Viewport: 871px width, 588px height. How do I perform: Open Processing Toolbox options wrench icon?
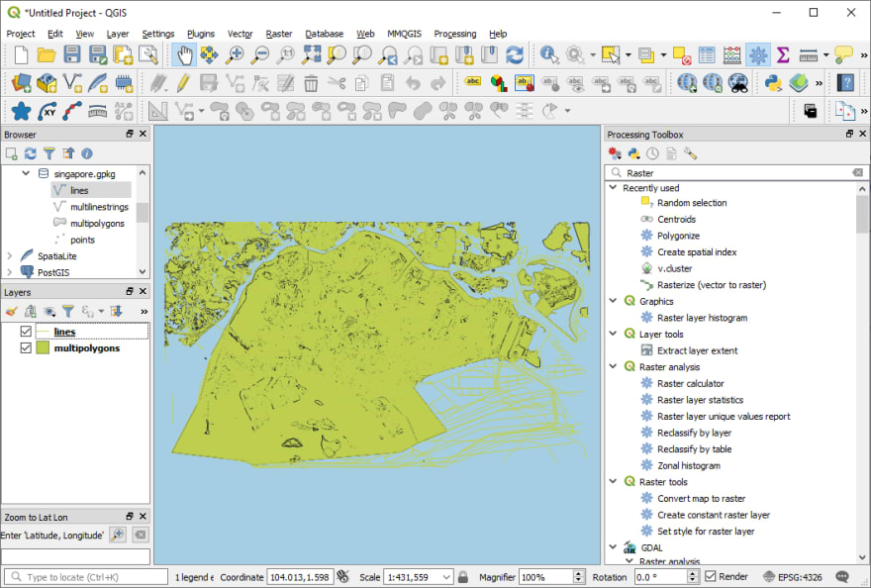click(x=691, y=153)
